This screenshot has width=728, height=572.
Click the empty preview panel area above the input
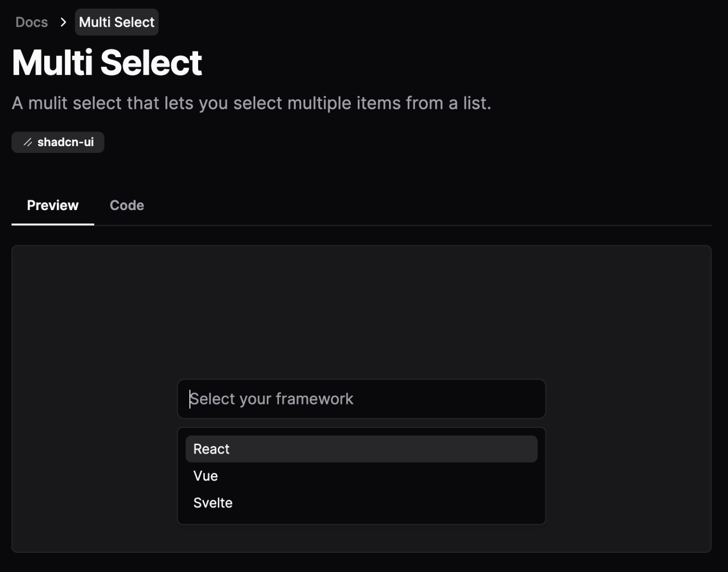tap(361, 312)
